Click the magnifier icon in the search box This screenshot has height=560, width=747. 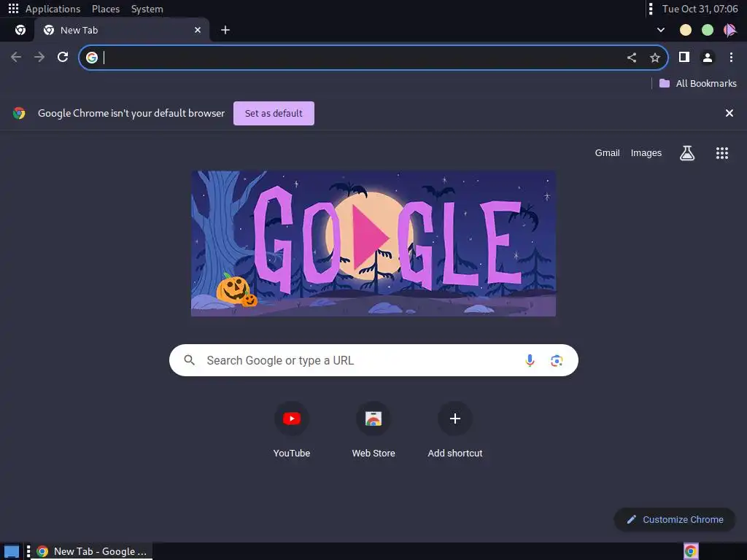coord(189,360)
